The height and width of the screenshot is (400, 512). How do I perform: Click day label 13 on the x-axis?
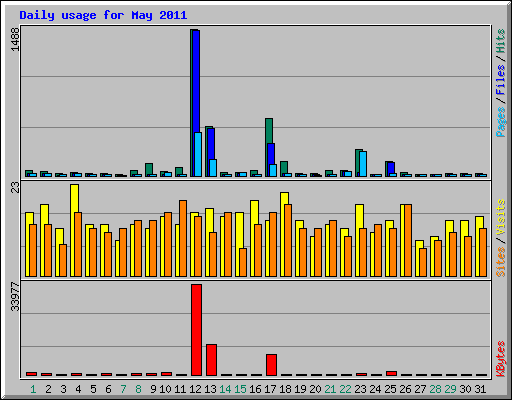[210, 389]
